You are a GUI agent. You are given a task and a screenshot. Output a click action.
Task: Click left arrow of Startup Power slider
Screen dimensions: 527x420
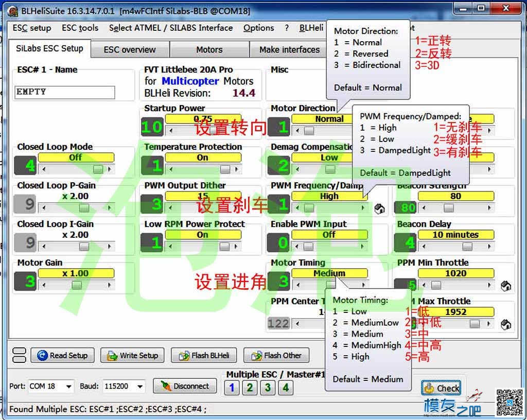click(x=171, y=131)
